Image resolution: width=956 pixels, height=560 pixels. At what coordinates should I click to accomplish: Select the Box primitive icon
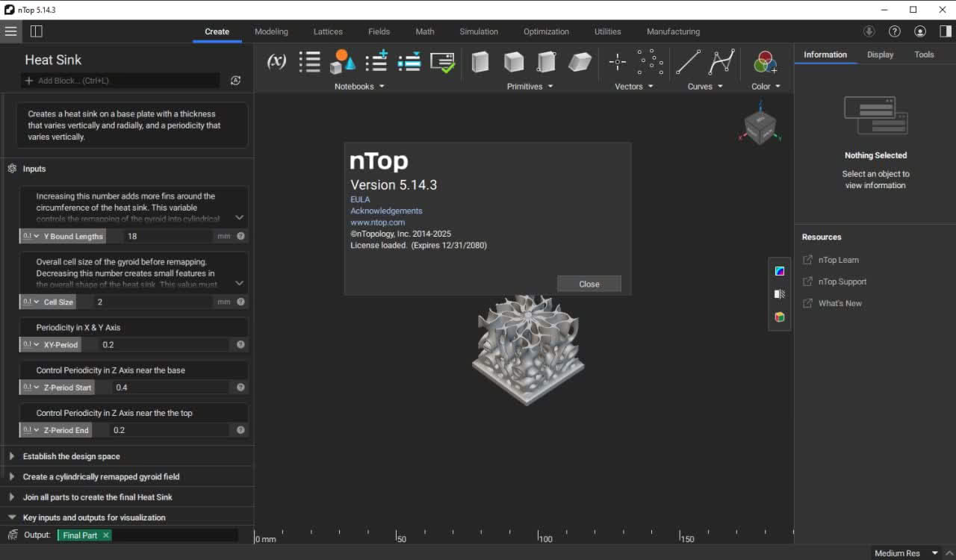pos(479,62)
